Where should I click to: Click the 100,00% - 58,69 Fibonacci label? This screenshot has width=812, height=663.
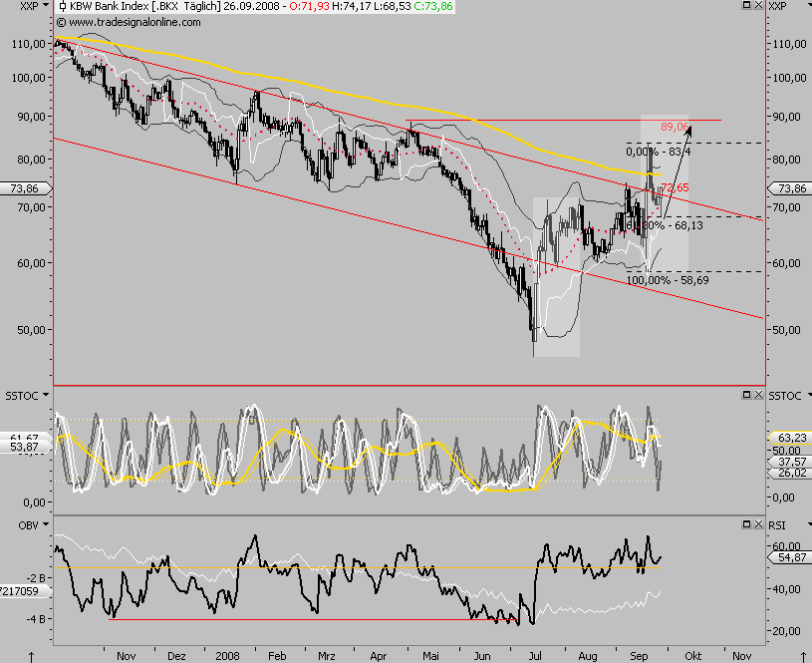668,280
